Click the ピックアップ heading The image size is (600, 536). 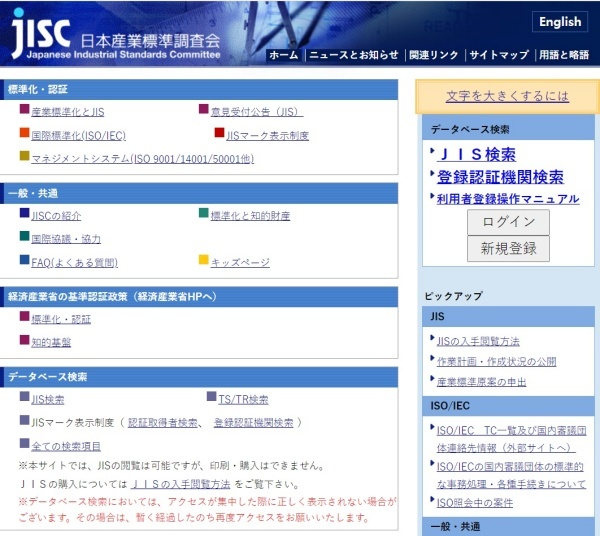point(453,296)
